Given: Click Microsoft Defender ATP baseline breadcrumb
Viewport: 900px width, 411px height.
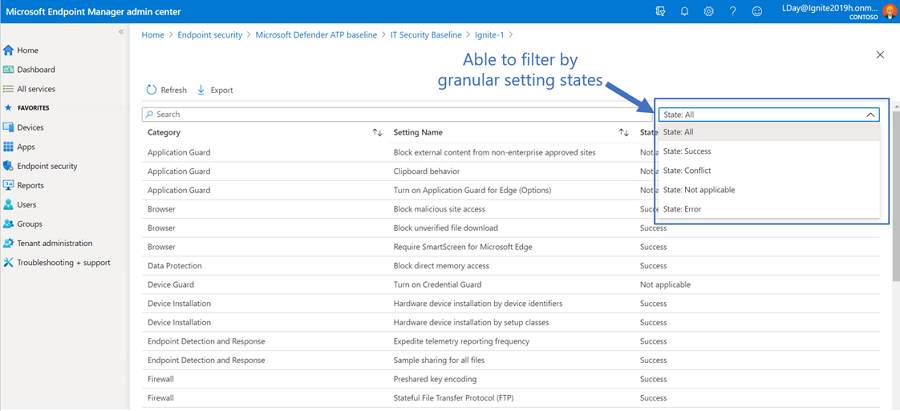Looking at the screenshot, I should [316, 35].
